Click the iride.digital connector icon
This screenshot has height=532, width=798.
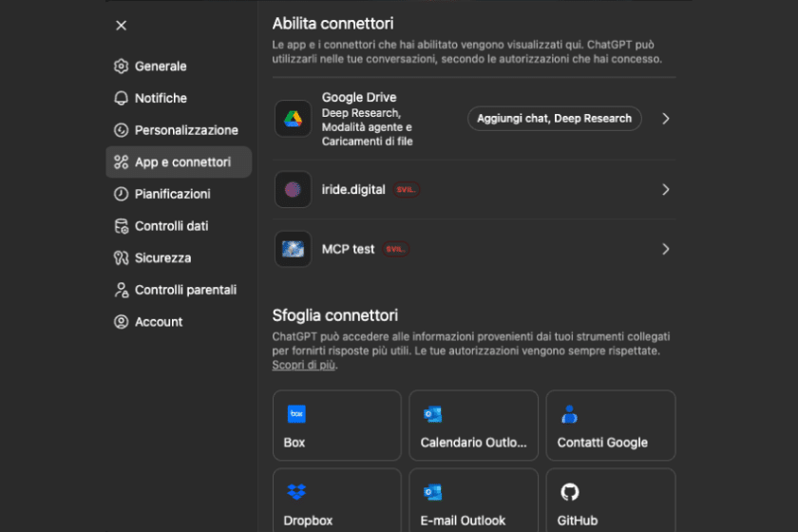(293, 189)
